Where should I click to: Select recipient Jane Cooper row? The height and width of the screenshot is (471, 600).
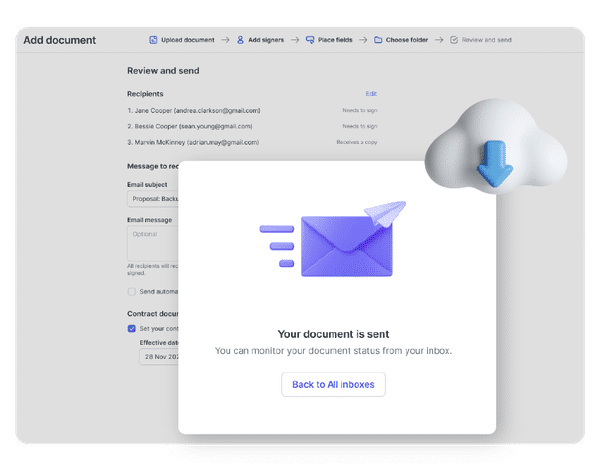point(193,110)
